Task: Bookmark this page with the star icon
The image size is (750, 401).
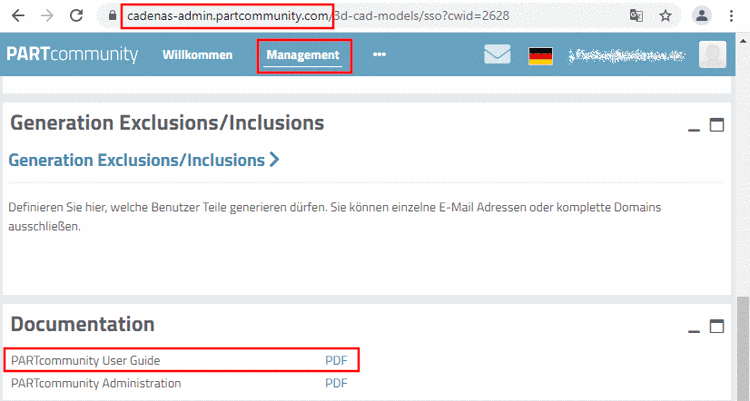Action: pyautogui.click(x=665, y=16)
